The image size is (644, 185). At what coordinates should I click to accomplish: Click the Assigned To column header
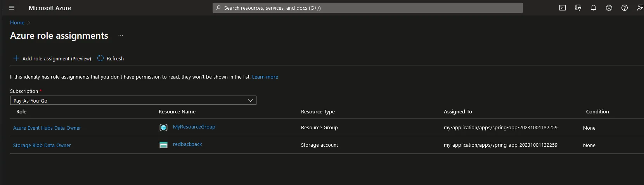(458, 111)
